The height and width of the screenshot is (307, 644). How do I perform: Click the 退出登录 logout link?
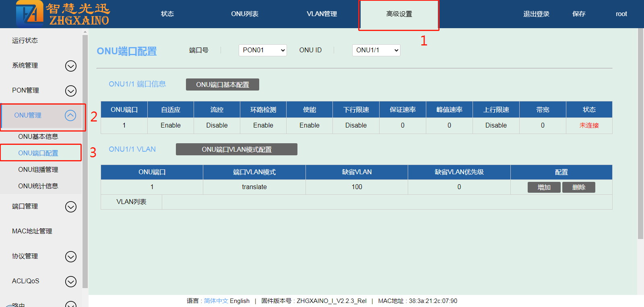tap(536, 14)
